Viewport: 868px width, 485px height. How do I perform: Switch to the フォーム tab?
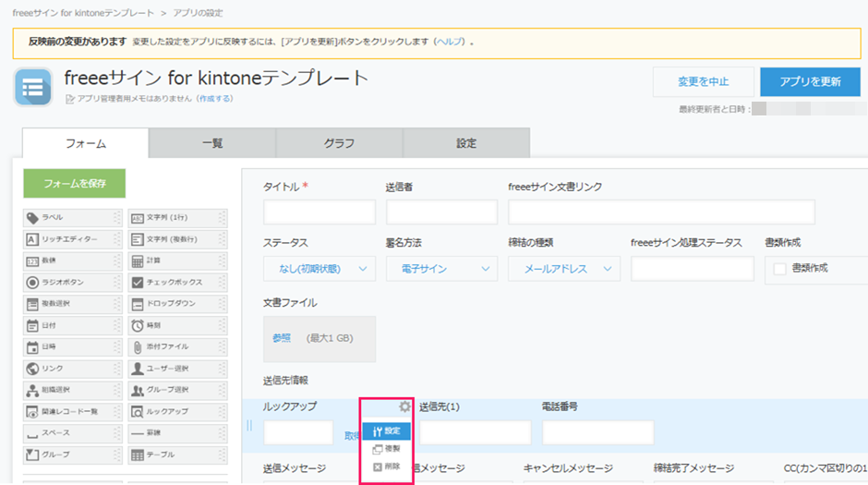[x=86, y=143]
